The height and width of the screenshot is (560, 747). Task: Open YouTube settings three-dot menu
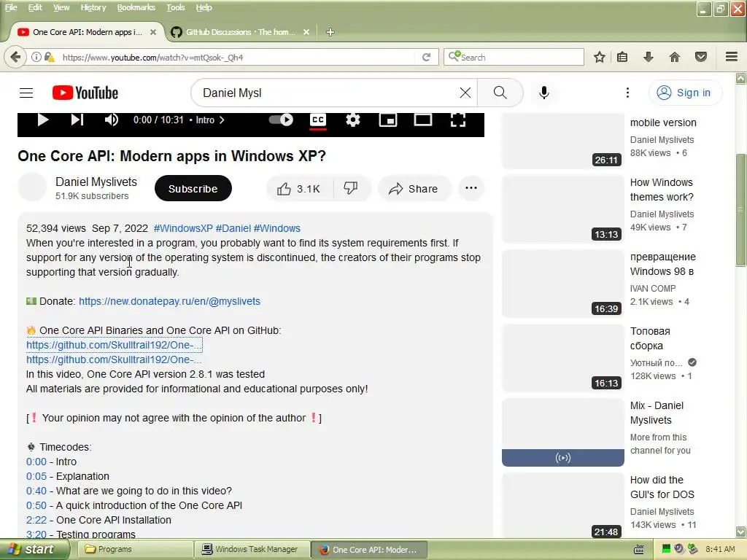(627, 93)
